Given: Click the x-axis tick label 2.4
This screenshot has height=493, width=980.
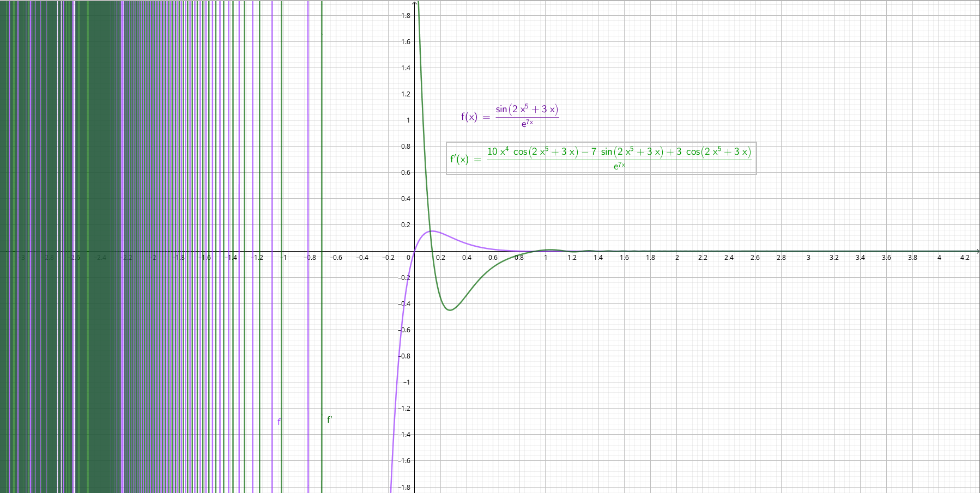Looking at the screenshot, I should click(x=729, y=258).
